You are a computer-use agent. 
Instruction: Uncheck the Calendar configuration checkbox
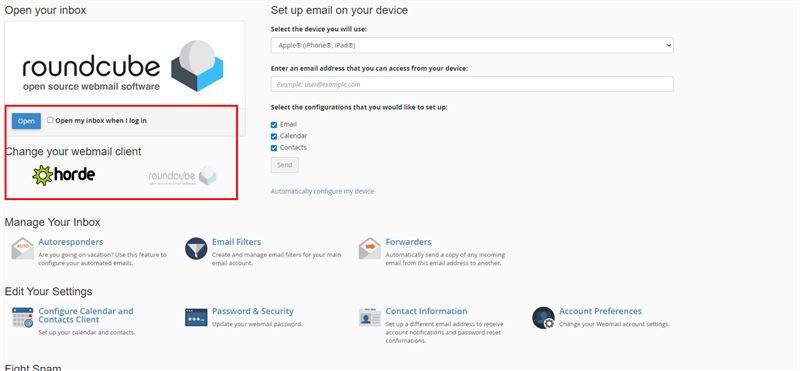click(274, 136)
